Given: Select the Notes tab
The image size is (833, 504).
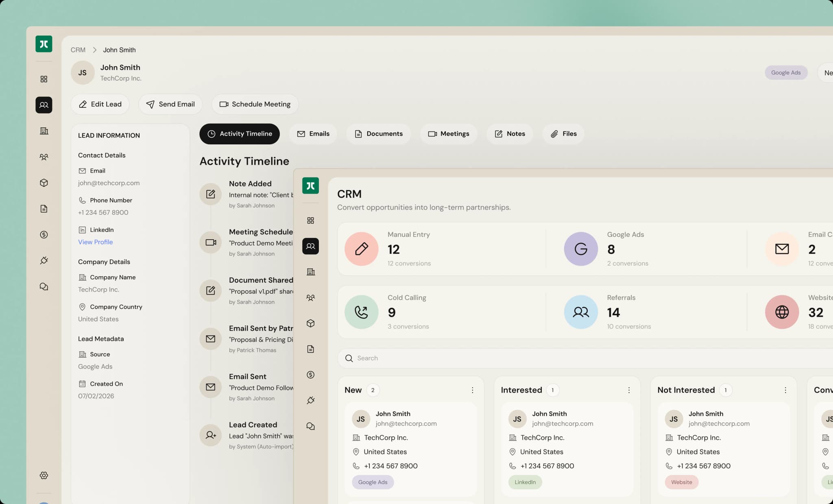Looking at the screenshot, I should click(510, 134).
